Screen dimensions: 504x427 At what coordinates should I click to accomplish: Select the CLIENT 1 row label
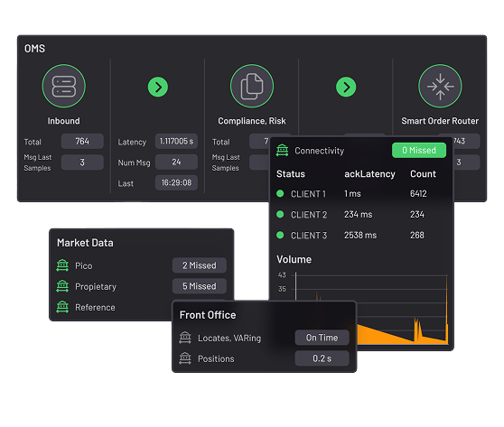pyautogui.click(x=308, y=194)
